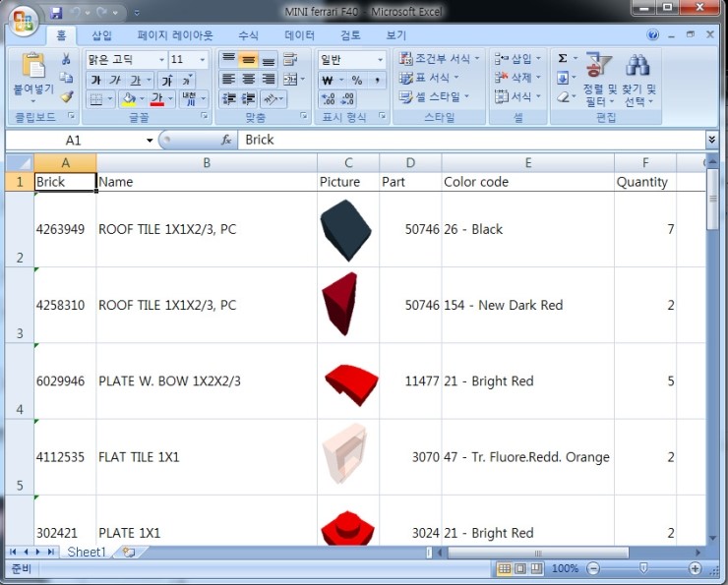This screenshot has width=728, height=585.
Task: Center text horizontally
Action: [x=248, y=80]
